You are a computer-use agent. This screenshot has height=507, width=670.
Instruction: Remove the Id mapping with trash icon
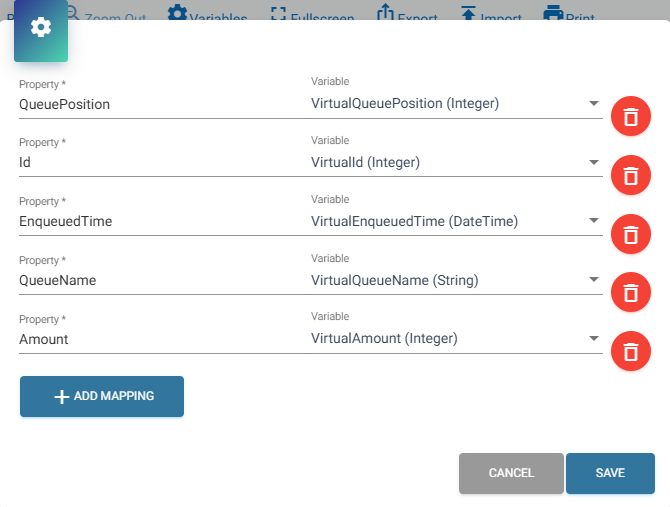630,176
